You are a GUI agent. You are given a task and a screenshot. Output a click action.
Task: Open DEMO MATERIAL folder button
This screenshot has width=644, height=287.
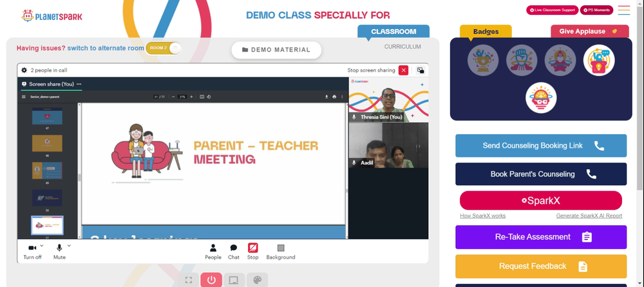click(276, 50)
